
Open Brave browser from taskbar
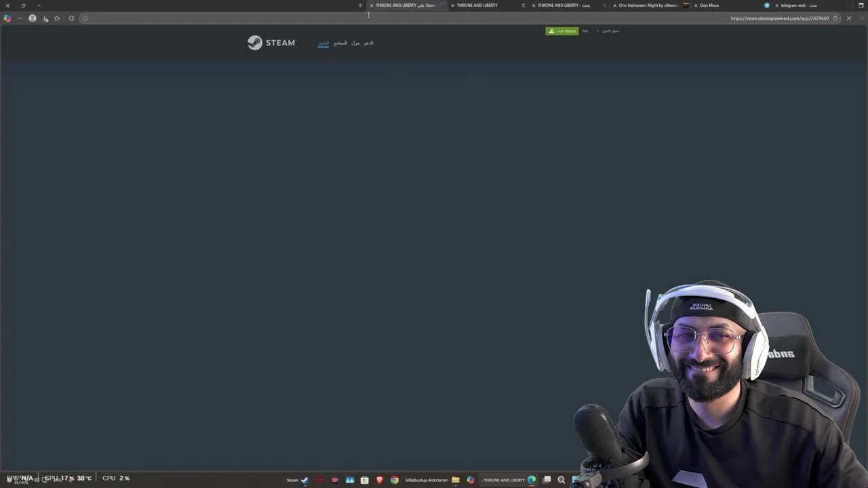380,480
